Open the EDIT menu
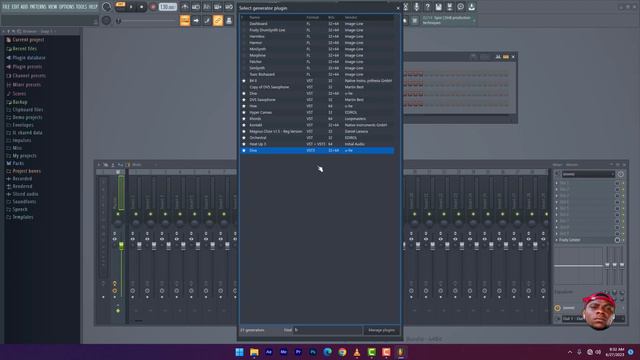 click(16, 7)
